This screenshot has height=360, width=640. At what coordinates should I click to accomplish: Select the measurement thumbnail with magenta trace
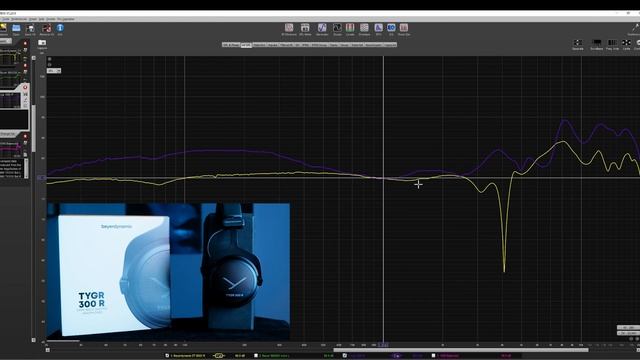tap(11, 150)
